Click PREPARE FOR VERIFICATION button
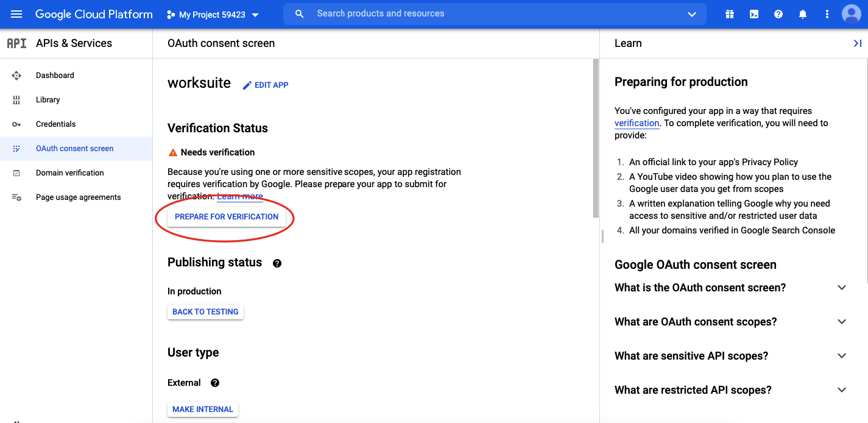This screenshot has width=868, height=423. pos(227,216)
